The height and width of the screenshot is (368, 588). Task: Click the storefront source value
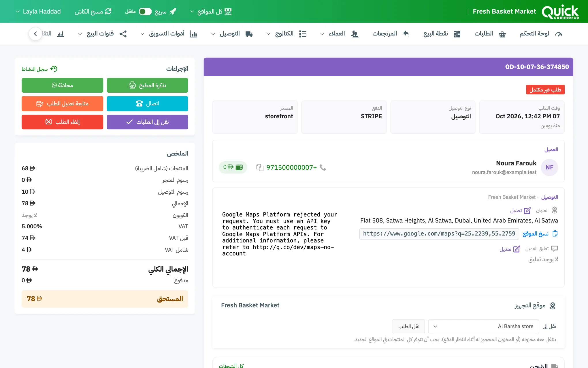(x=279, y=116)
